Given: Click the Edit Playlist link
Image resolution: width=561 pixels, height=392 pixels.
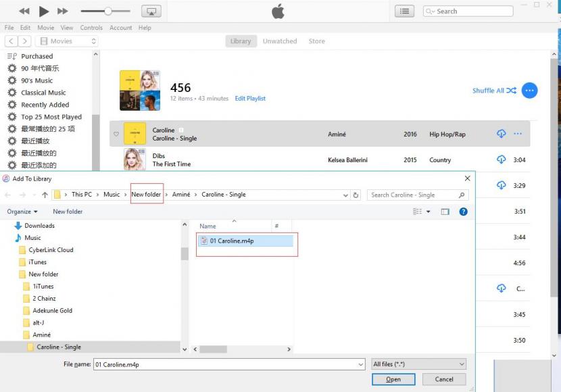Looking at the screenshot, I should click(x=250, y=99).
